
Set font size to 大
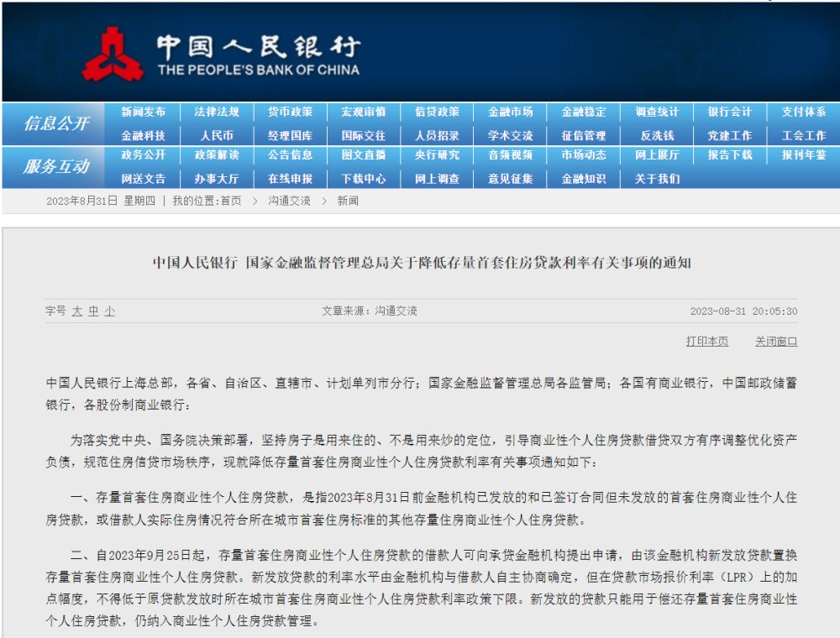[77, 311]
